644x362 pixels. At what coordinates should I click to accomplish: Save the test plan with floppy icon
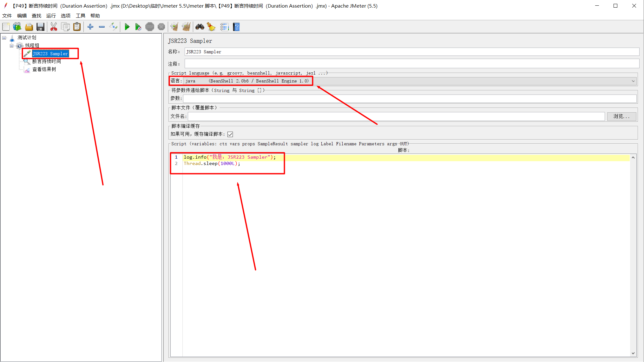tap(40, 27)
